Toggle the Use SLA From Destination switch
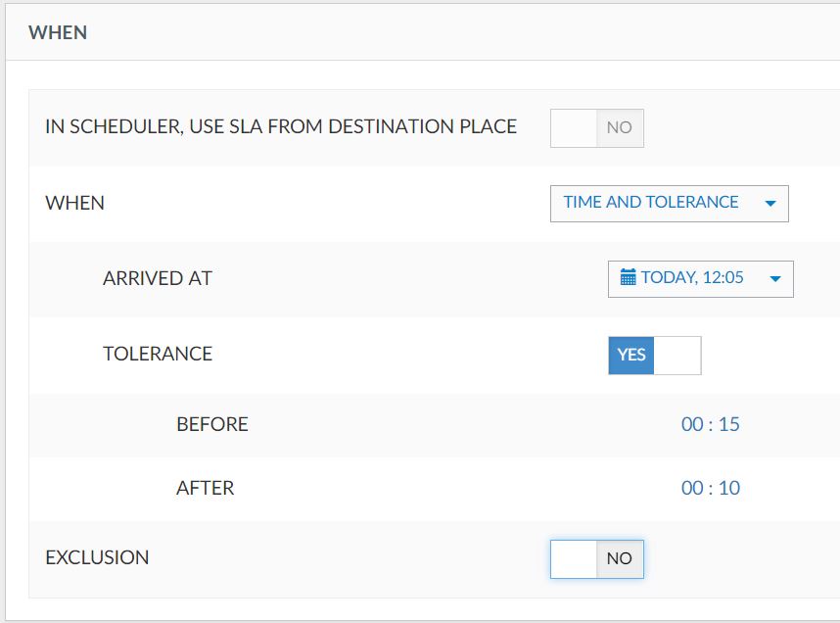This screenshot has width=840, height=623. (597, 128)
